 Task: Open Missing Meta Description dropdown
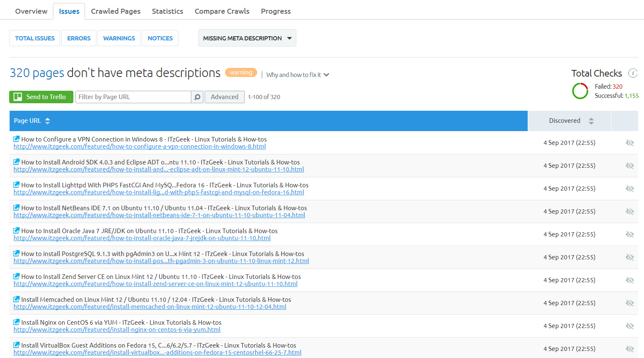pyautogui.click(x=247, y=38)
